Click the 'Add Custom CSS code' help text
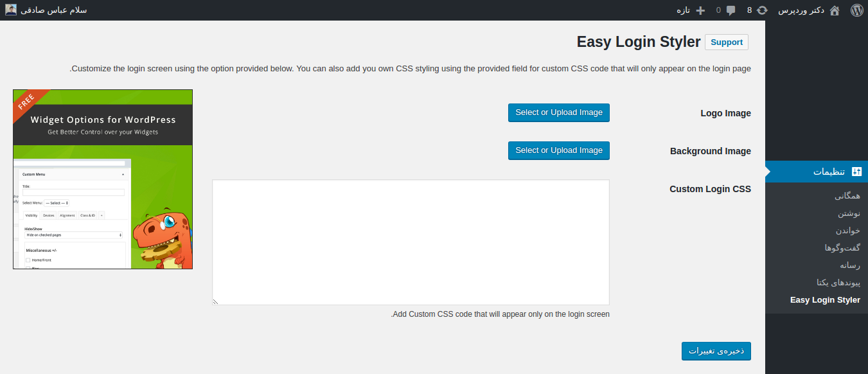The height and width of the screenshot is (374, 868). click(500, 314)
